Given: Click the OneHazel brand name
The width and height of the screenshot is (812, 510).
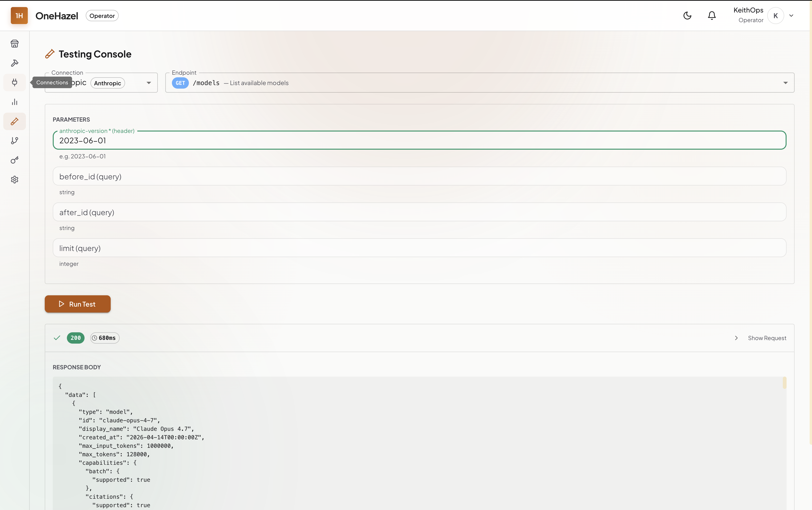Looking at the screenshot, I should 57,16.
